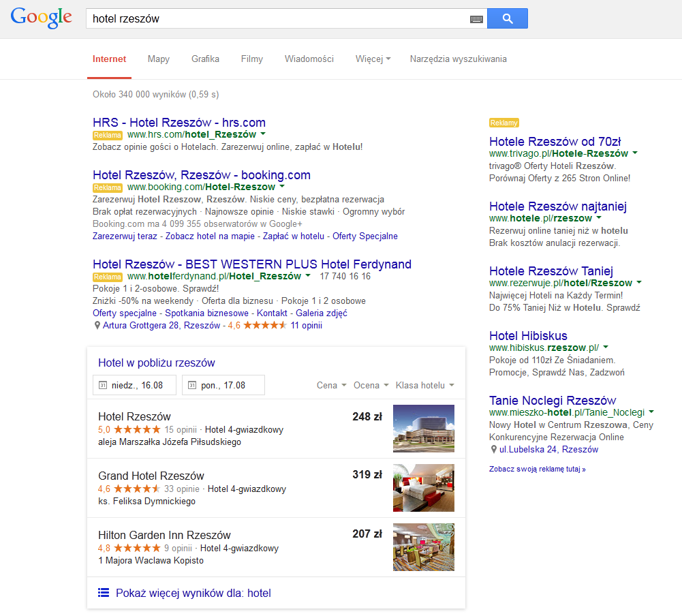Open the HRS - Hotel Rzeszów - hrs.com result
Screen dimensions: 682x616
(x=179, y=122)
